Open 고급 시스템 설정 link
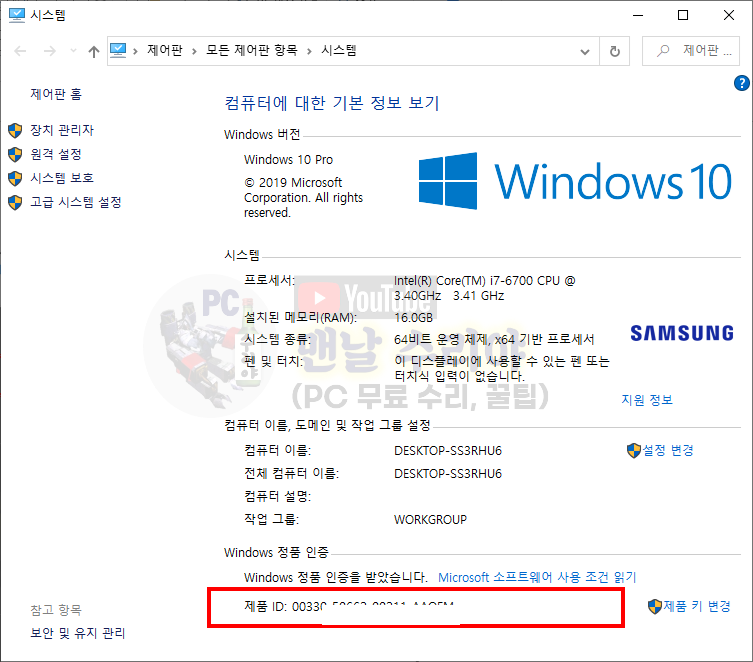Viewport: 753px width, 662px height. click(76, 202)
